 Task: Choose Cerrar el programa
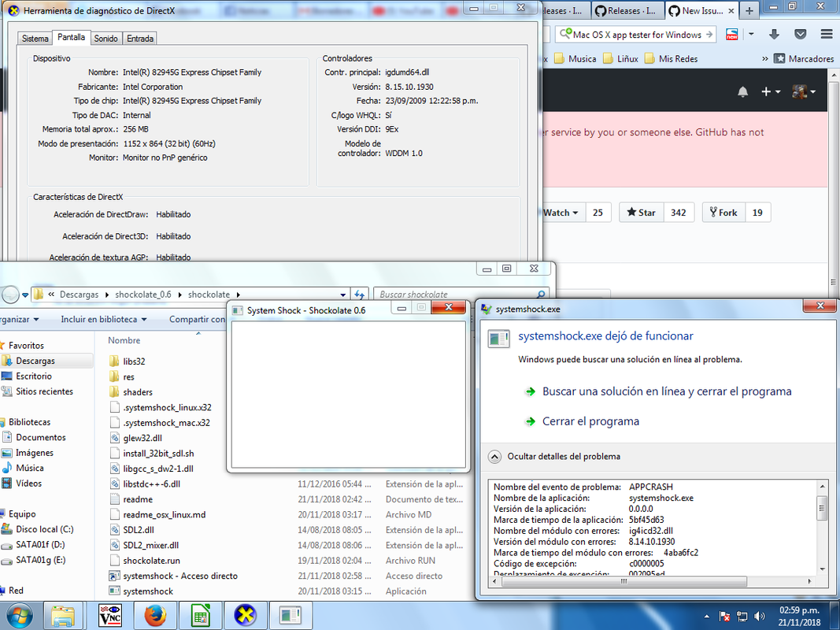[x=591, y=421]
